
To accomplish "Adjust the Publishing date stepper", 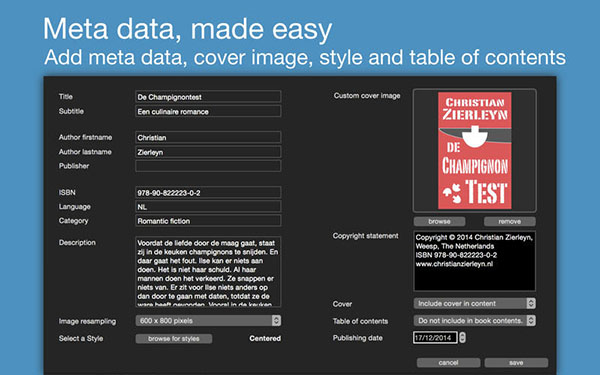I will click(x=463, y=338).
